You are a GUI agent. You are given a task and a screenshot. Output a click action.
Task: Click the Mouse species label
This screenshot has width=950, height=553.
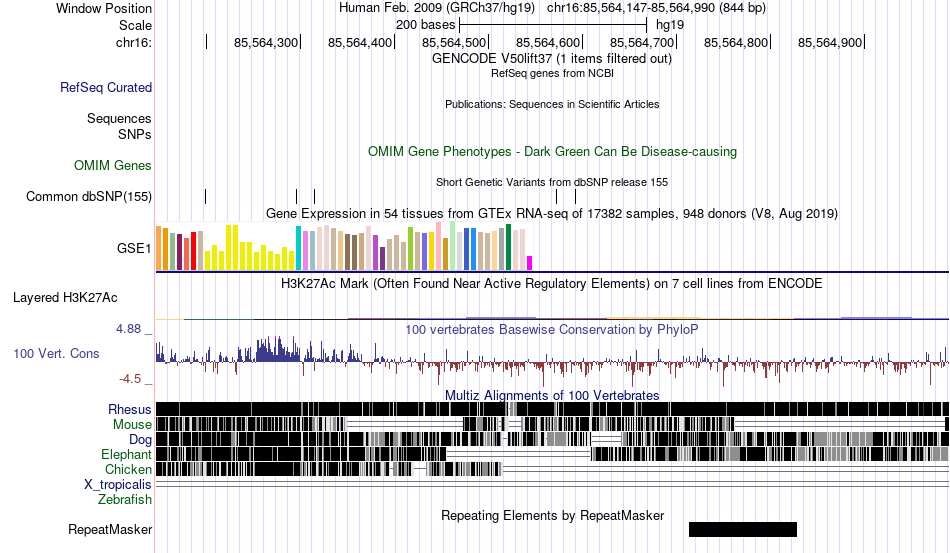pos(132,425)
